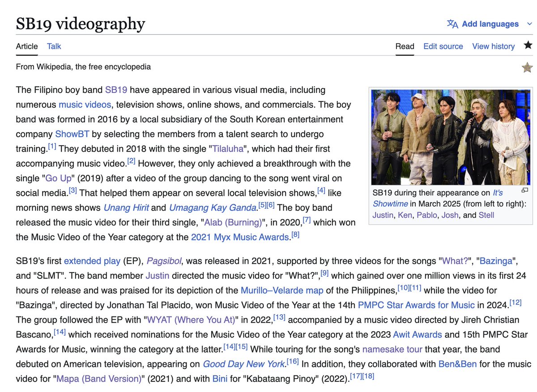Open the Mapa (Band Version) link

99,379
